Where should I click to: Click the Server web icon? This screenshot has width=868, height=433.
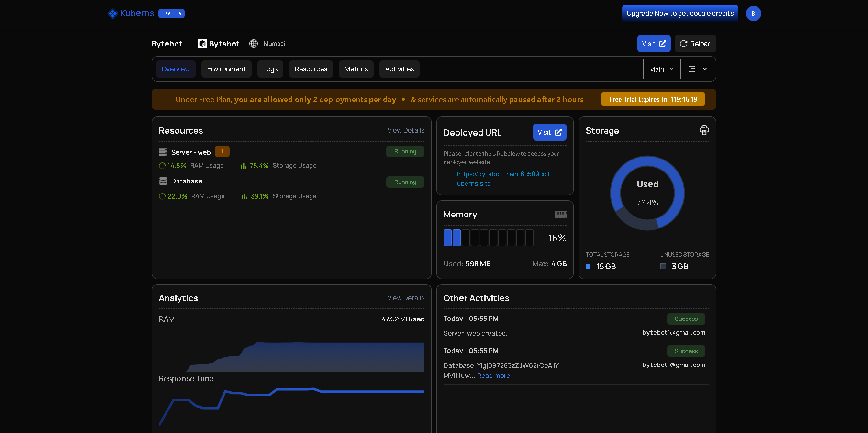click(x=163, y=152)
